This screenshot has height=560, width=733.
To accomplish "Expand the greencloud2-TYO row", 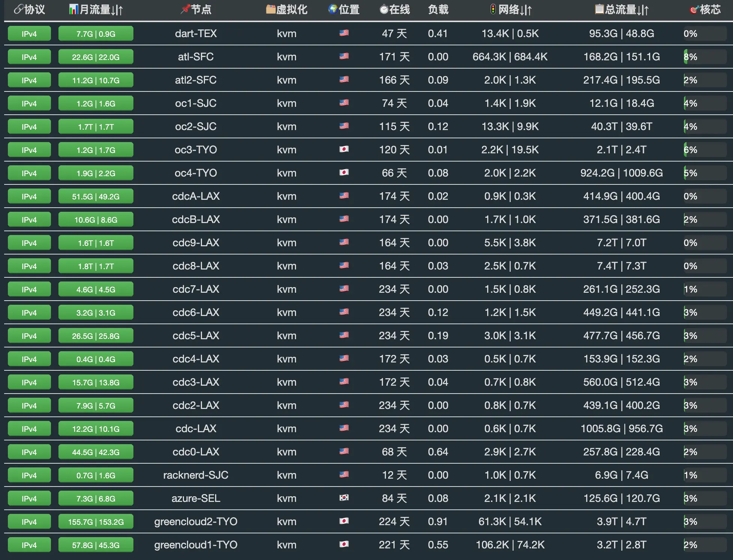I will pos(196,521).
